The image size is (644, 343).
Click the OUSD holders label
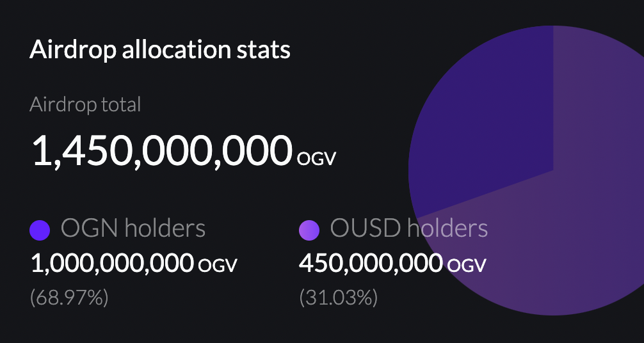409,228
